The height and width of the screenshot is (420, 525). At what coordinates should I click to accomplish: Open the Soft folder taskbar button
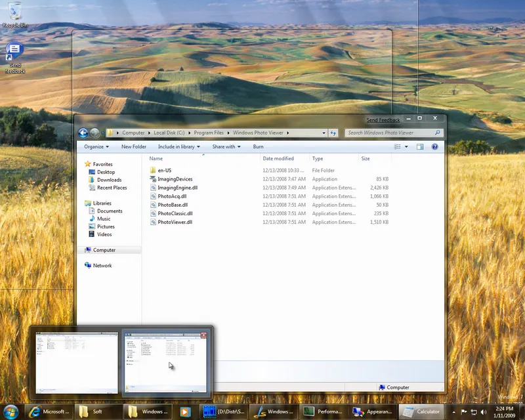coord(98,411)
